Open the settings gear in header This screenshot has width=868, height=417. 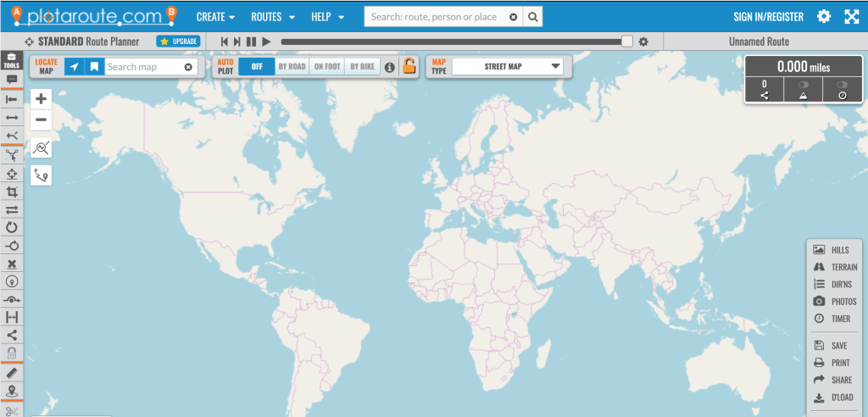(x=824, y=17)
